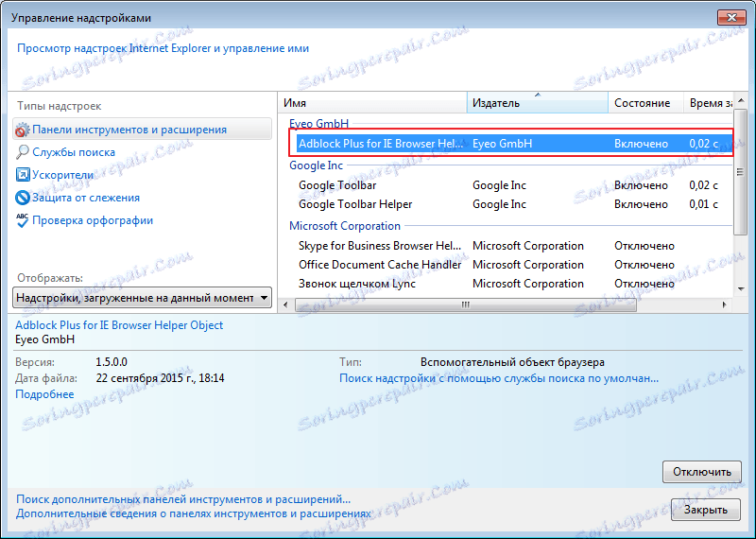This screenshot has height=539, width=756.
Task: Click the vertical scrollbar down arrow
Action: (741, 289)
